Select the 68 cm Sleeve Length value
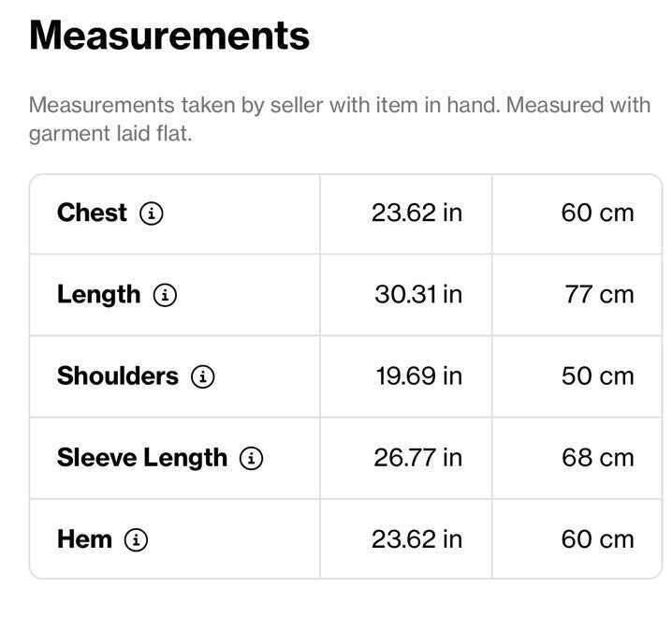This screenshot has height=618, width=672. (597, 458)
